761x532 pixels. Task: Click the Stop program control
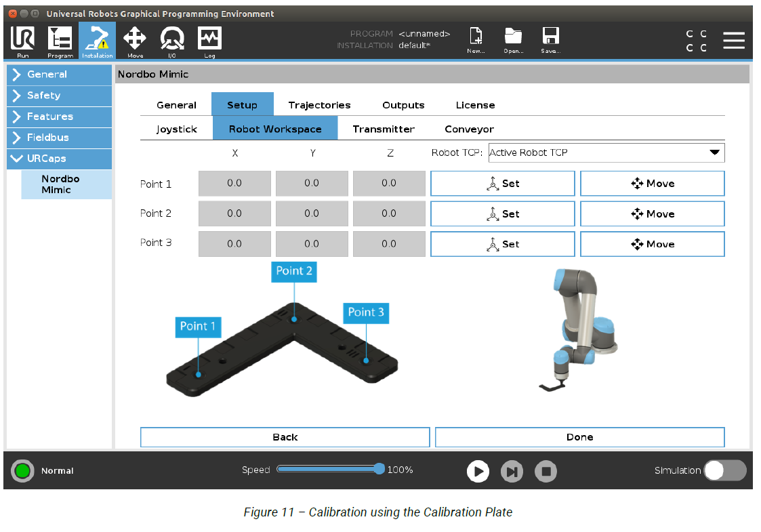(546, 471)
